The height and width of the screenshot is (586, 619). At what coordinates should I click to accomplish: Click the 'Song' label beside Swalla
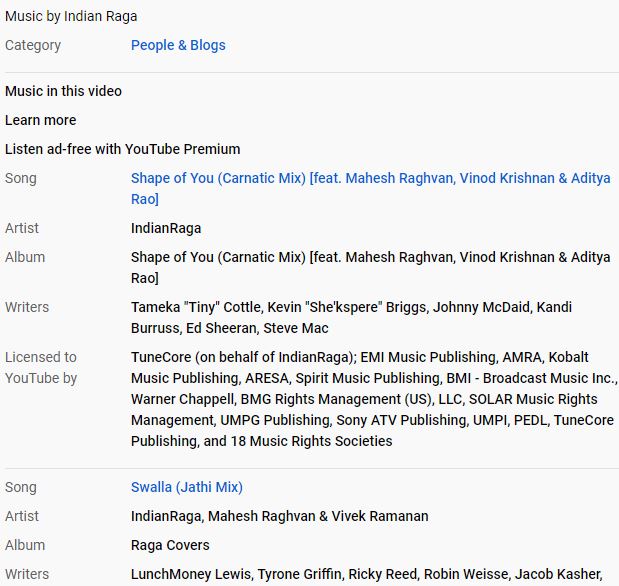(x=21, y=487)
